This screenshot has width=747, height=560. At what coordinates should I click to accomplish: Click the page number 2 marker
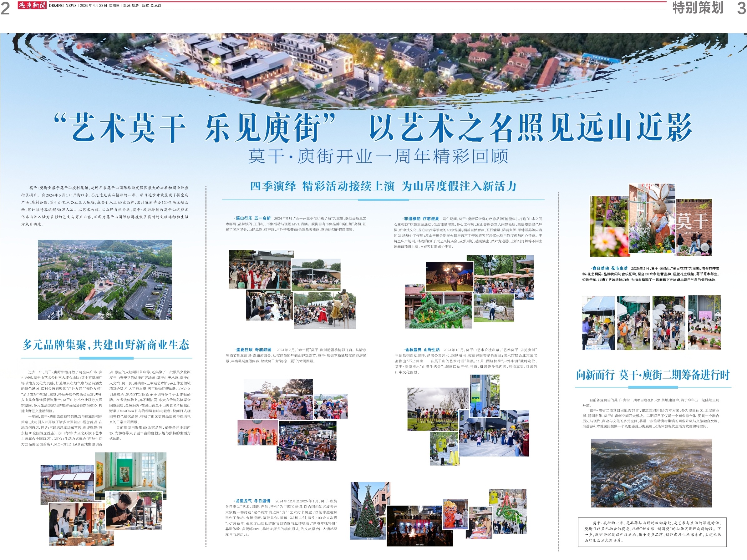5,9
